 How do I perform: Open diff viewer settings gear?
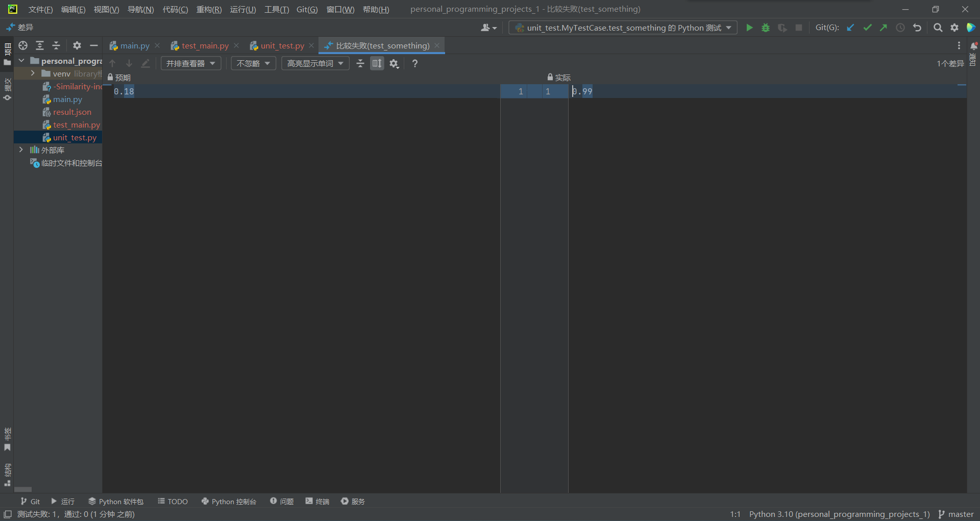(x=394, y=63)
